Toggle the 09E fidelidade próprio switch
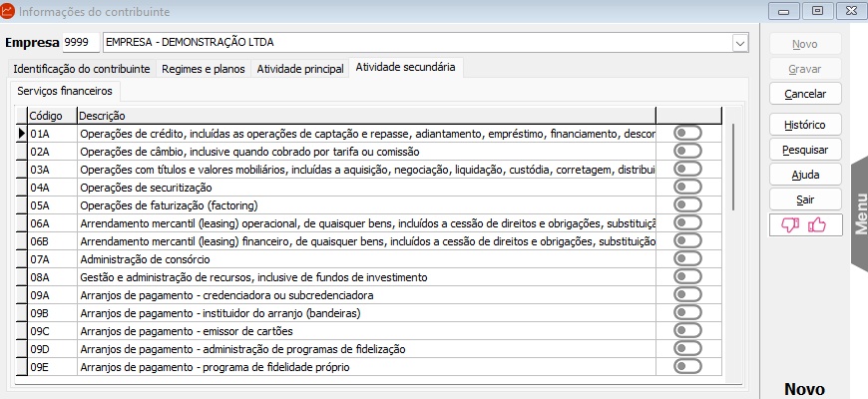The image size is (868, 399). click(x=688, y=366)
